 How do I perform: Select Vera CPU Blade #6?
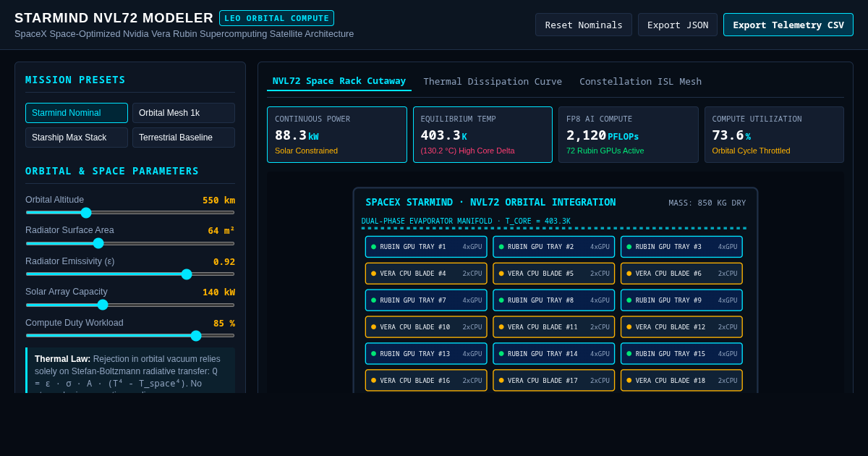point(681,274)
